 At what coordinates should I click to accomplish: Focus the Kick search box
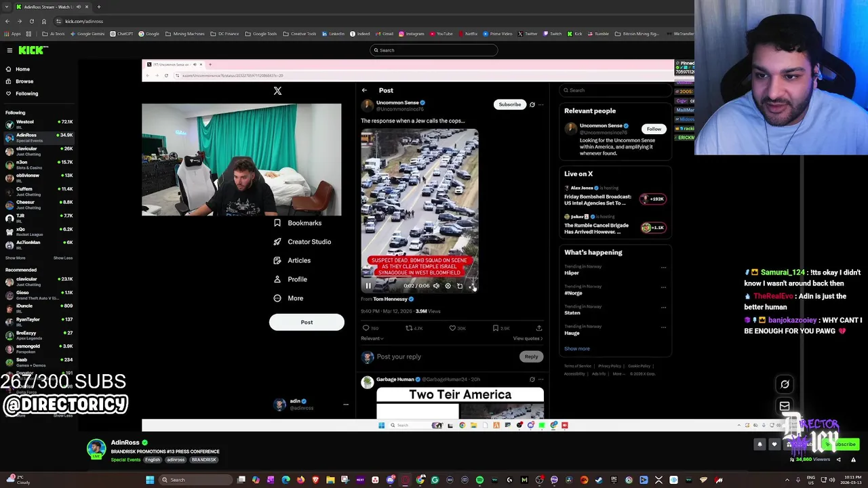(434, 50)
